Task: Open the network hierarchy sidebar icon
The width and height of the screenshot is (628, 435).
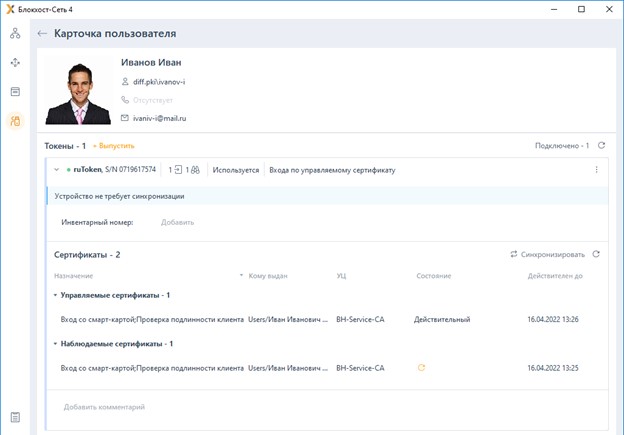Action: (x=15, y=33)
